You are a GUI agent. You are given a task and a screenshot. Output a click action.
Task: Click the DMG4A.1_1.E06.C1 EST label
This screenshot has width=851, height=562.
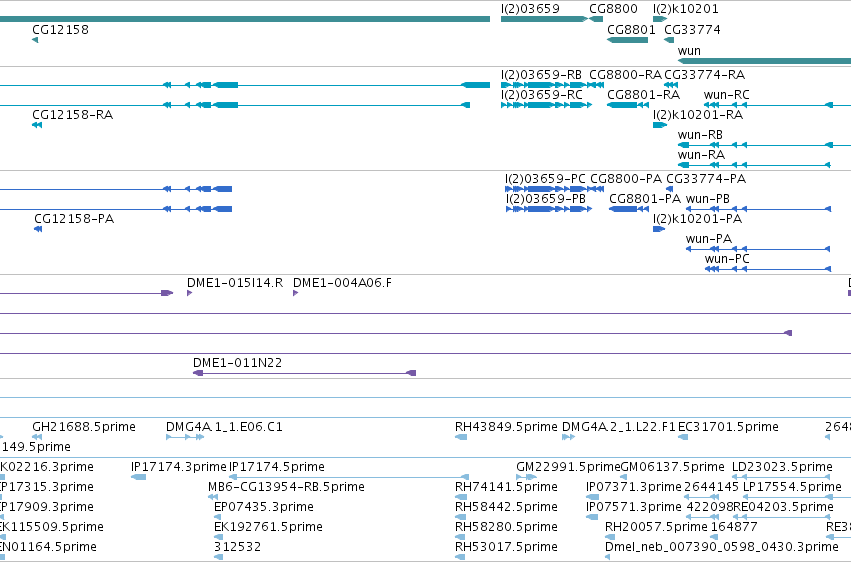225,427
